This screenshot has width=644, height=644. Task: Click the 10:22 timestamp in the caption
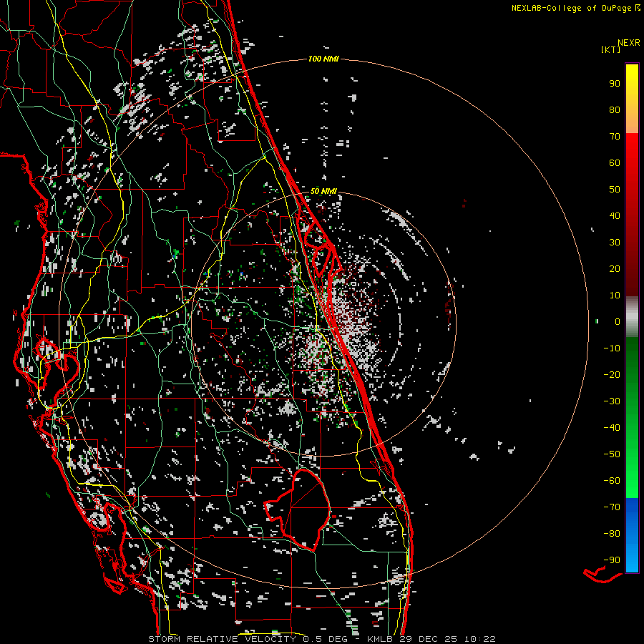tap(479, 638)
